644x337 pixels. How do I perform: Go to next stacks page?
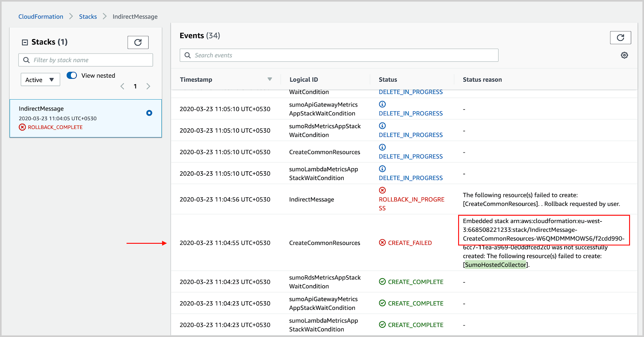tap(148, 86)
